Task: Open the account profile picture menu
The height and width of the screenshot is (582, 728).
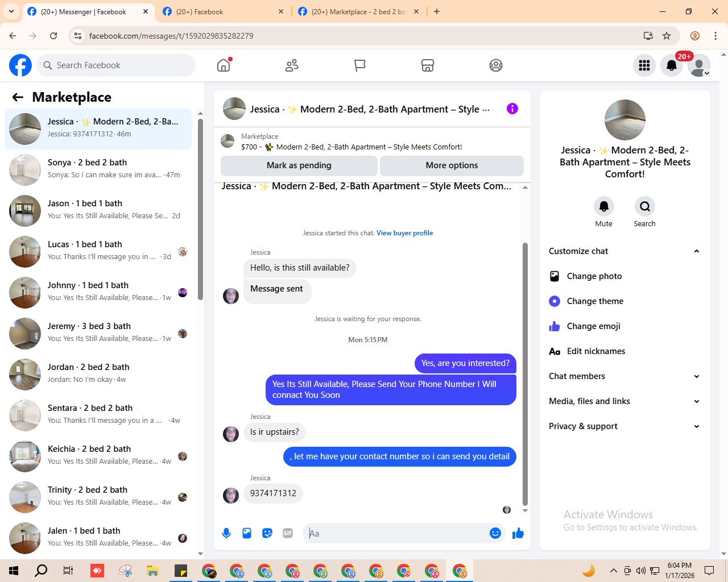Action: click(x=699, y=65)
